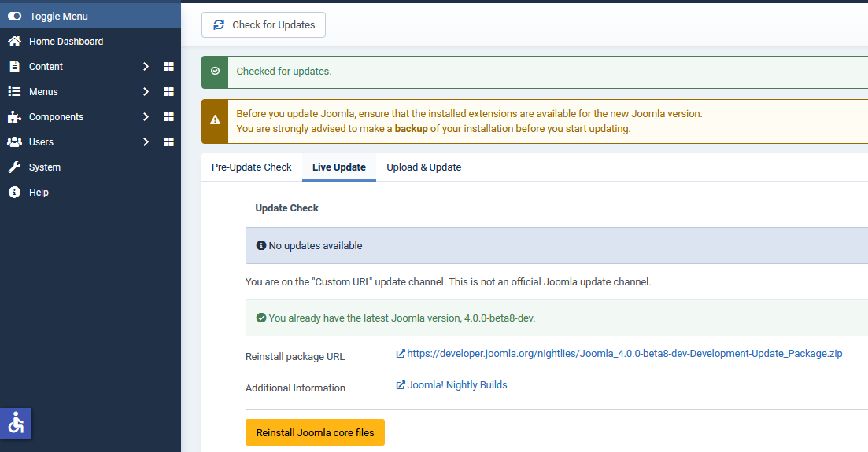
Task: Open the accessibility wheelchair icon button
Action: point(16,423)
